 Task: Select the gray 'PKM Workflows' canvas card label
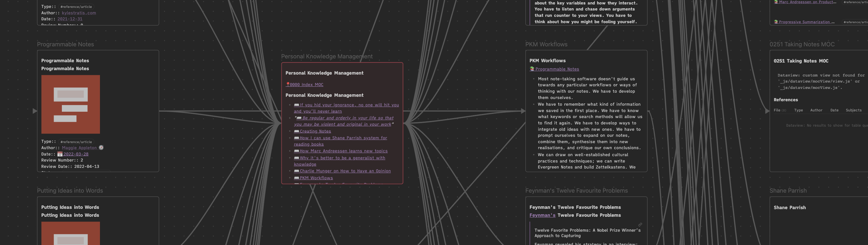point(546,44)
